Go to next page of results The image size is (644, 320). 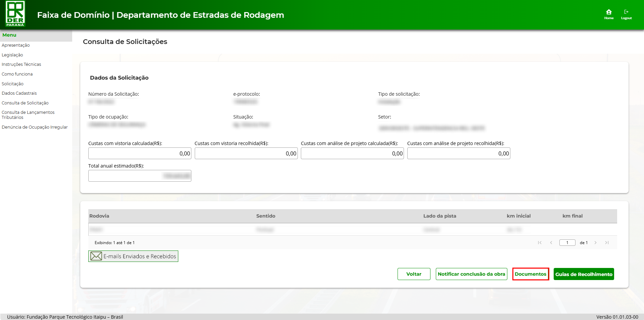[x=595, y=243]
